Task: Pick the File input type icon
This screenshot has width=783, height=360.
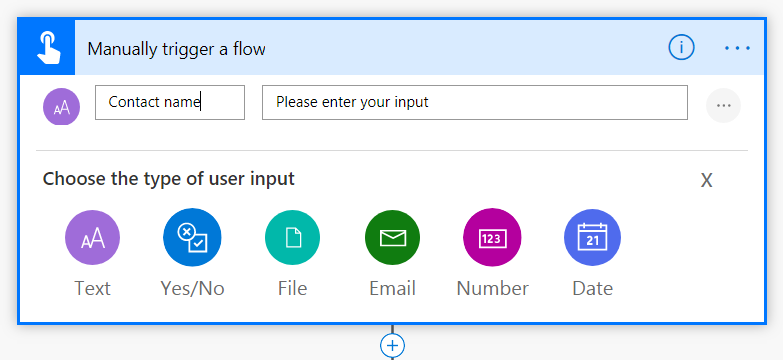Action: tap(293, 237)
